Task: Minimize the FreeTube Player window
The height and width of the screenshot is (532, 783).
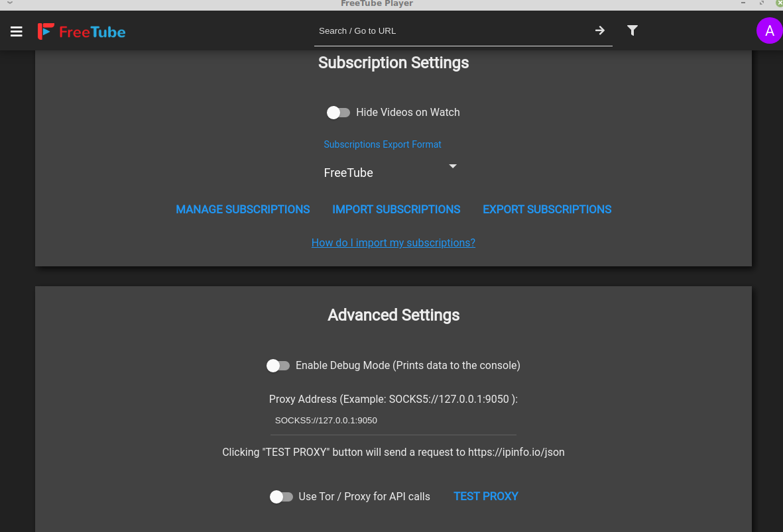Action: [x=743, y=3]
